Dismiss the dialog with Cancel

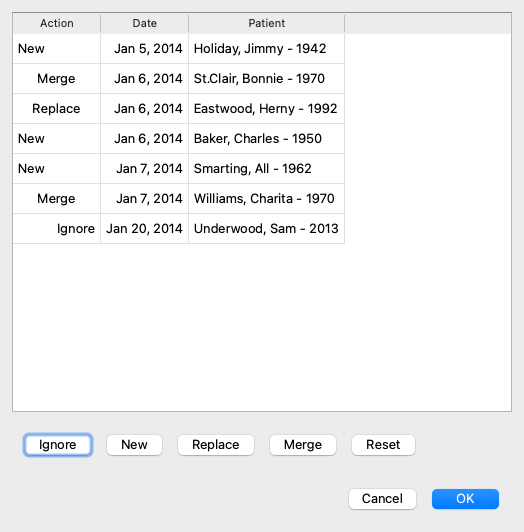coord(382,499)
